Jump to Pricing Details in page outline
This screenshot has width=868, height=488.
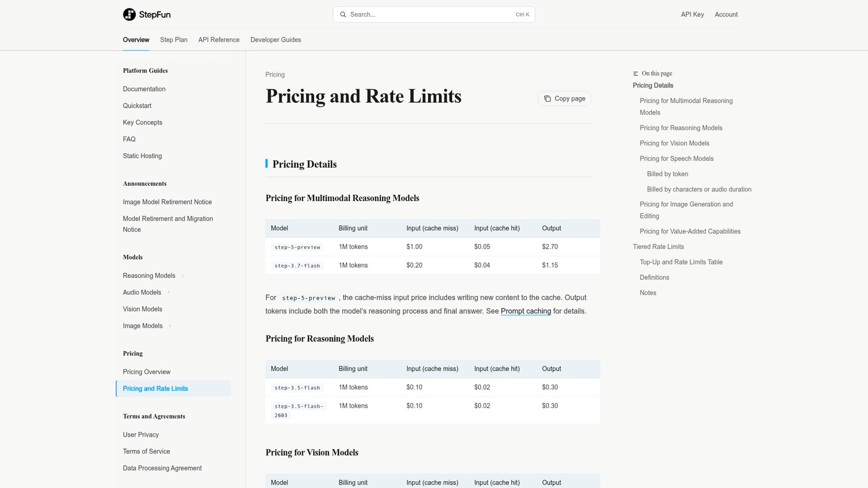653,86
